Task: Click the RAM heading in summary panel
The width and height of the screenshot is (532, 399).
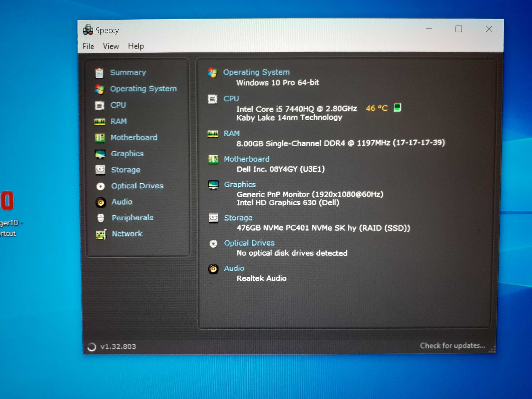Action: tap(232, 133)
